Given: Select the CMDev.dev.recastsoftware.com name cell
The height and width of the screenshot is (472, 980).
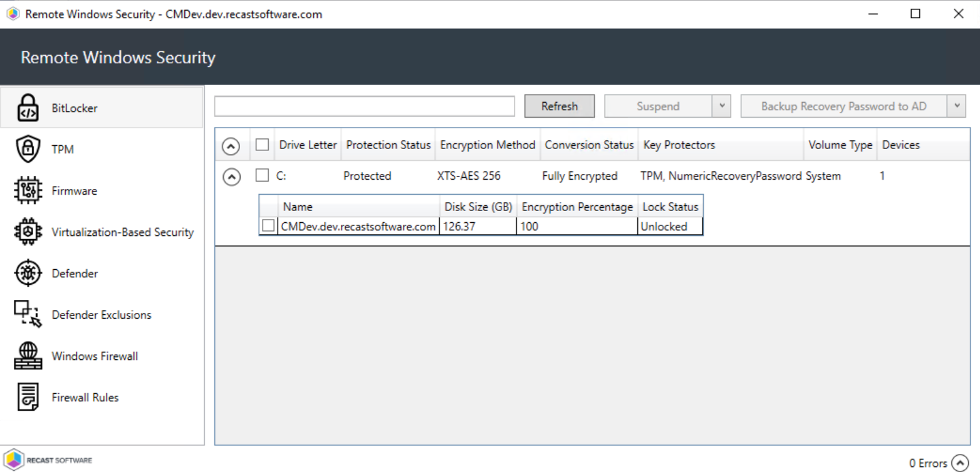Looking at the screenshot, I should pos(358,227).
